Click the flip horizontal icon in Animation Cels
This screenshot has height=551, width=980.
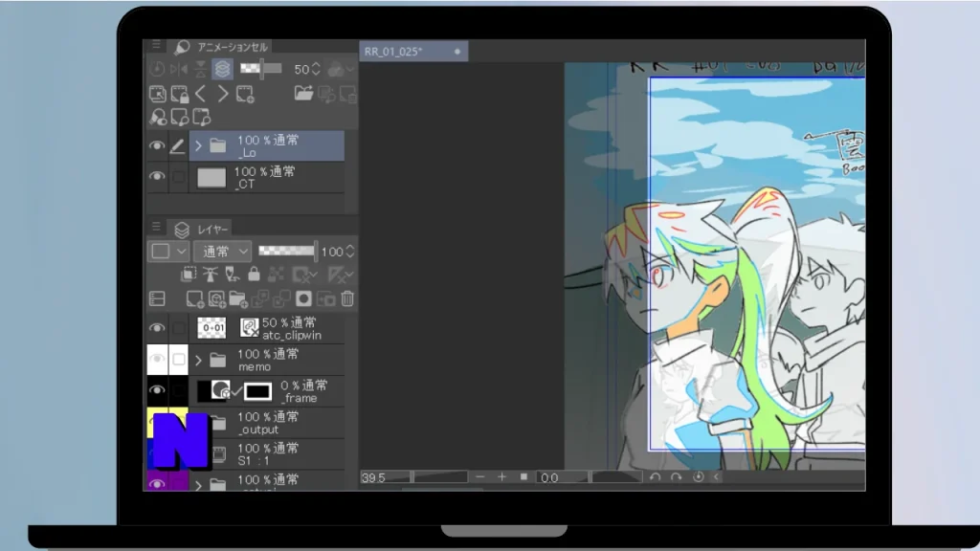[x=179, y=69]
